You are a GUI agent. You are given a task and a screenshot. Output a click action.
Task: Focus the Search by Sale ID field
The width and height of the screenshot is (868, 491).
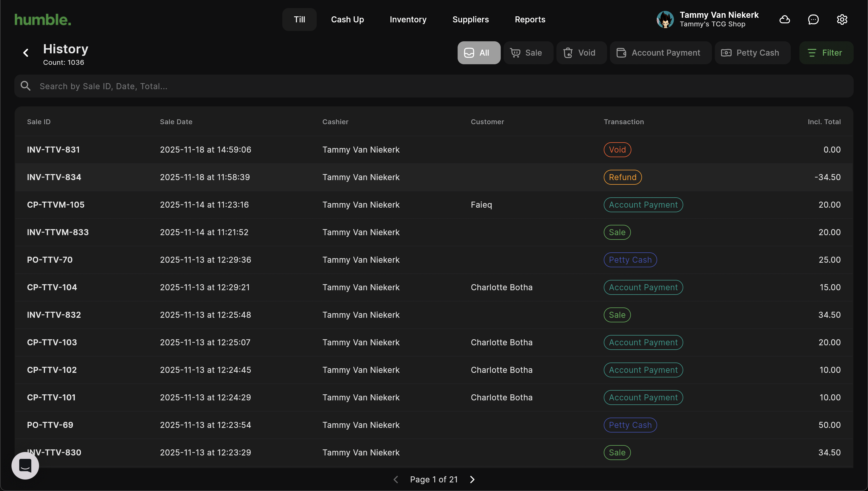click(439, 86)
